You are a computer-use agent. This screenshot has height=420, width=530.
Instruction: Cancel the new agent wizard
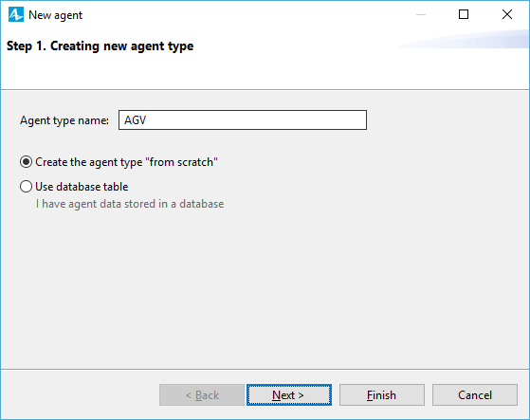475,394
